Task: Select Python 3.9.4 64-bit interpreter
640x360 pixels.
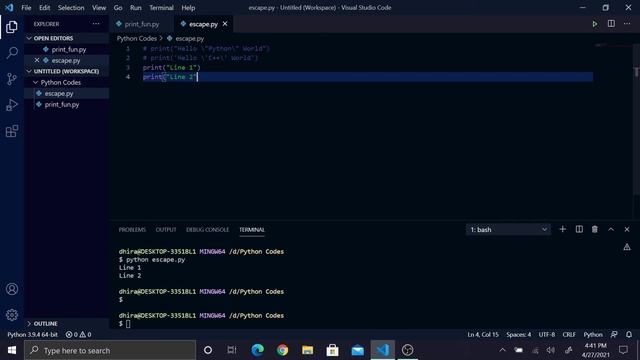Action: pyautogui.click(x=32, y=334)
